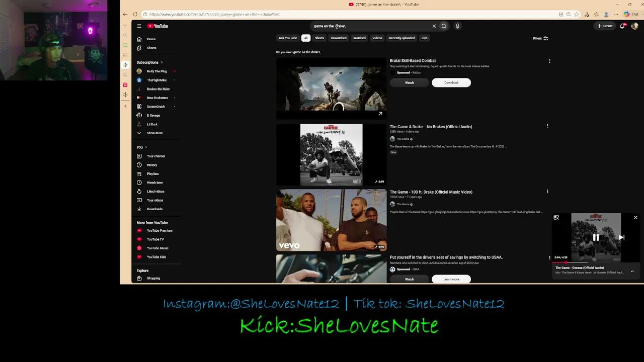
Task: Open YouTube notifications bell
Action: (622, 26)
